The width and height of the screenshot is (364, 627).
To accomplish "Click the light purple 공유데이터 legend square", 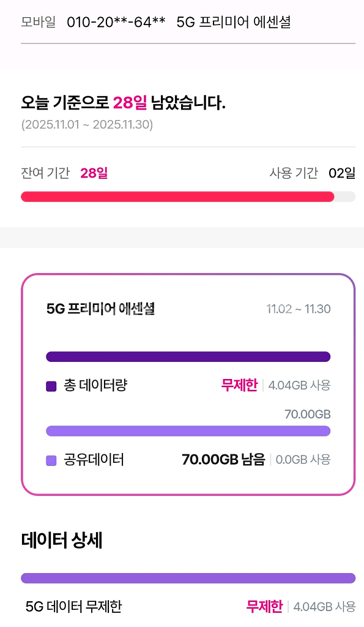I will [x=52, y=460].
